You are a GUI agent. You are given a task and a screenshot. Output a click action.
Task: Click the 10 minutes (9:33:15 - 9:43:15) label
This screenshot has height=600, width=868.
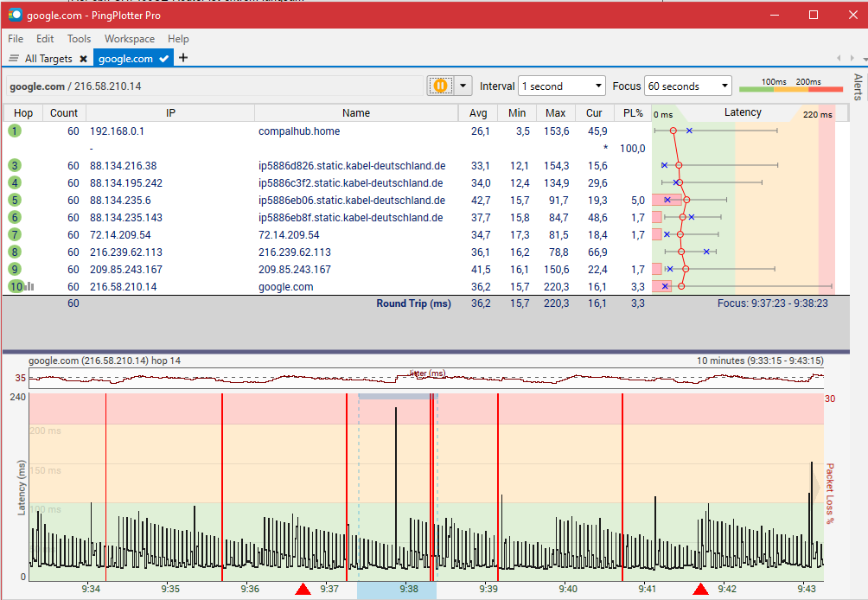click(x=760, y=361)
